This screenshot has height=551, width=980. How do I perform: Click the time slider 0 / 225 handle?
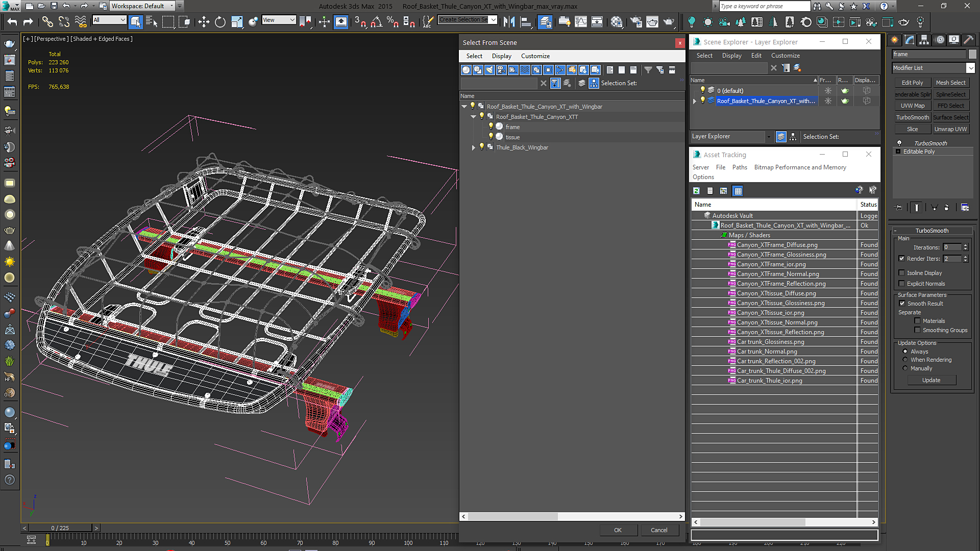coord(60,528)
